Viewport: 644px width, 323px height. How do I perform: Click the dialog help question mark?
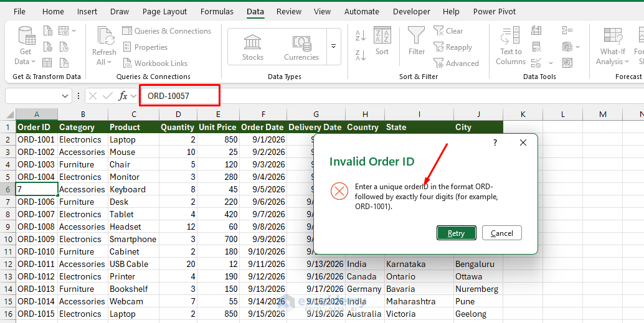pos(495,143)
